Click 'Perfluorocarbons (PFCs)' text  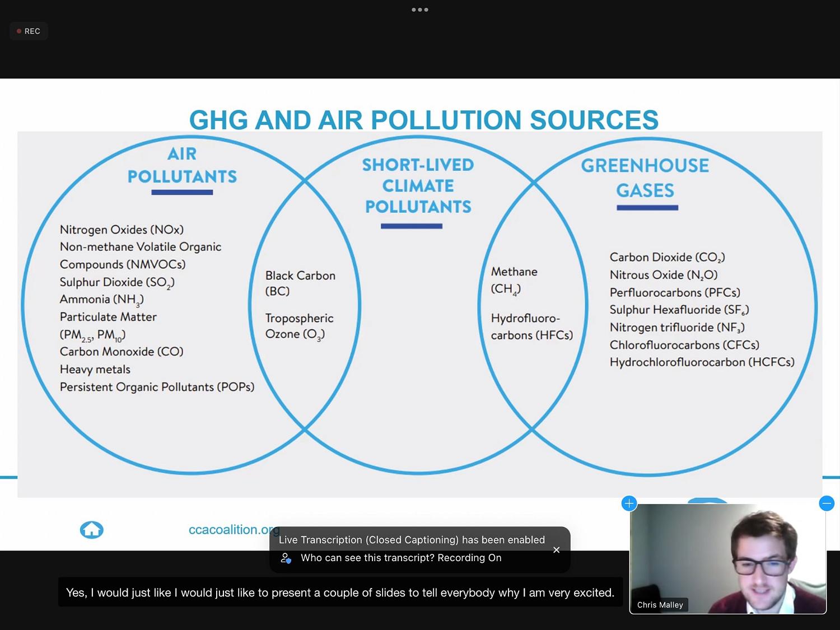[675, 292]
